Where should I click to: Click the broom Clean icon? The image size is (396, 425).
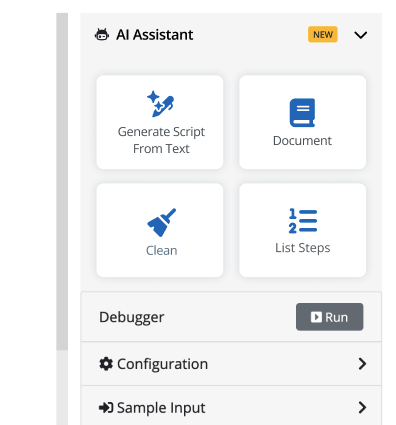coord(161,223)
